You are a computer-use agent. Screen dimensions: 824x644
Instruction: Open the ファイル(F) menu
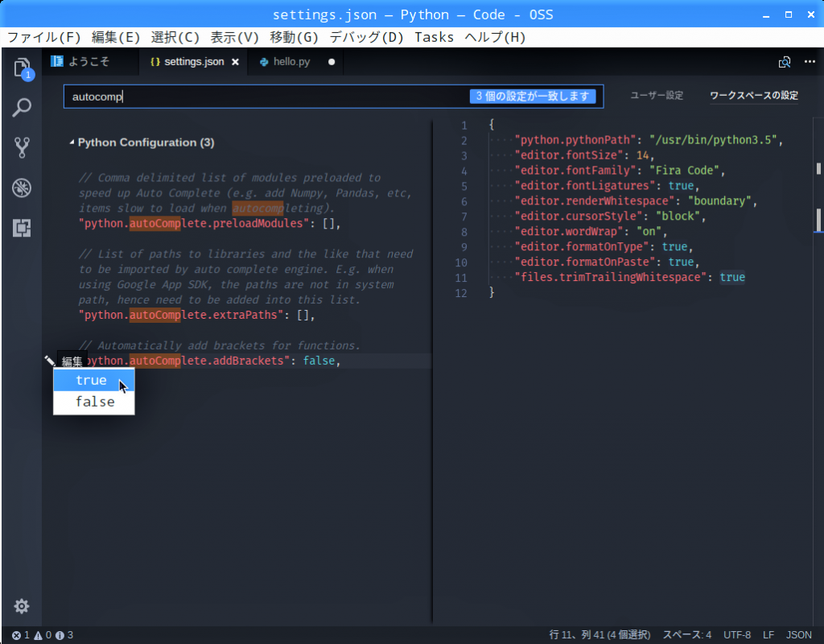click(x=44, y=37)
